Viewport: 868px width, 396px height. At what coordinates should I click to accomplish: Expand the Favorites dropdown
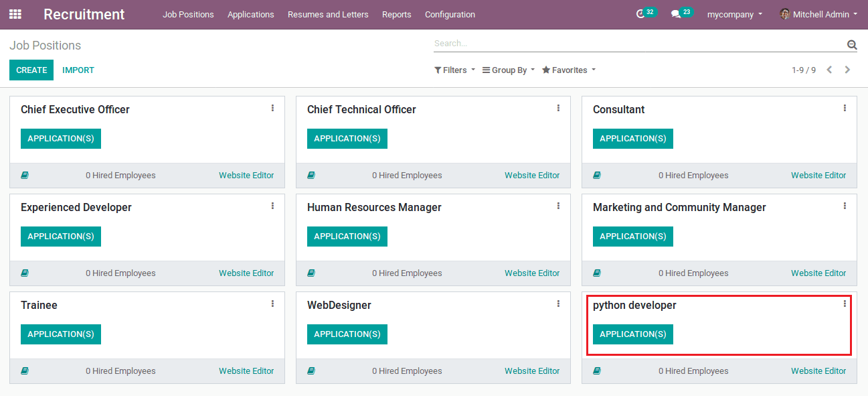(569, 70)
